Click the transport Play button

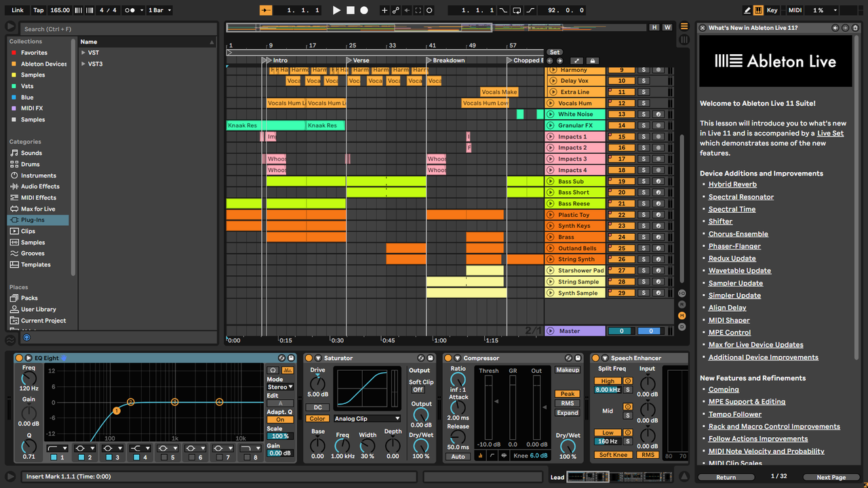tap(336, 10)
